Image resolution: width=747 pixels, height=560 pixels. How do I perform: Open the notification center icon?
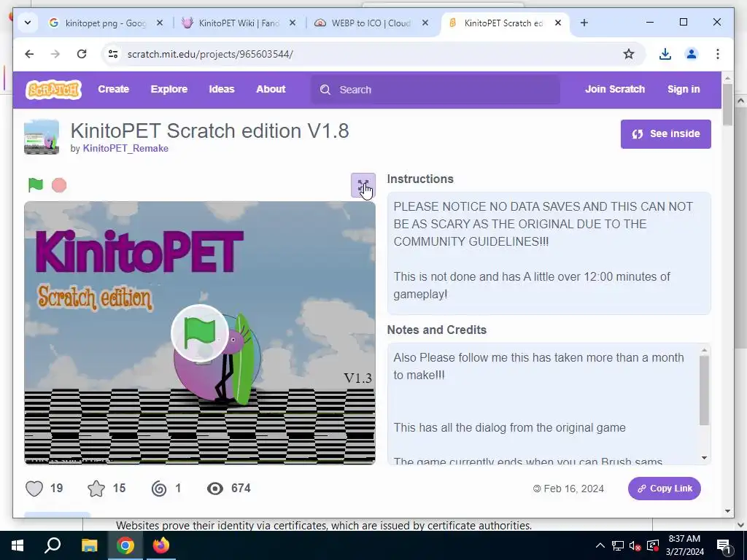tap(724, 545)
